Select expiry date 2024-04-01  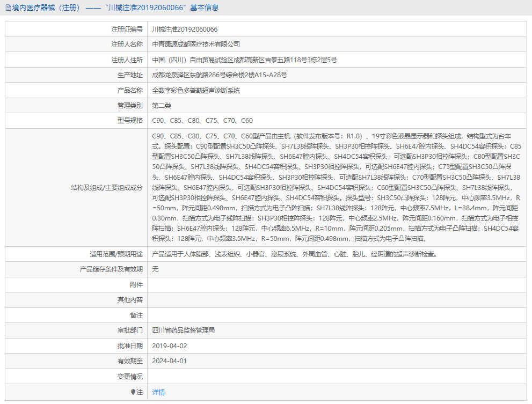[x=169, y=361]
